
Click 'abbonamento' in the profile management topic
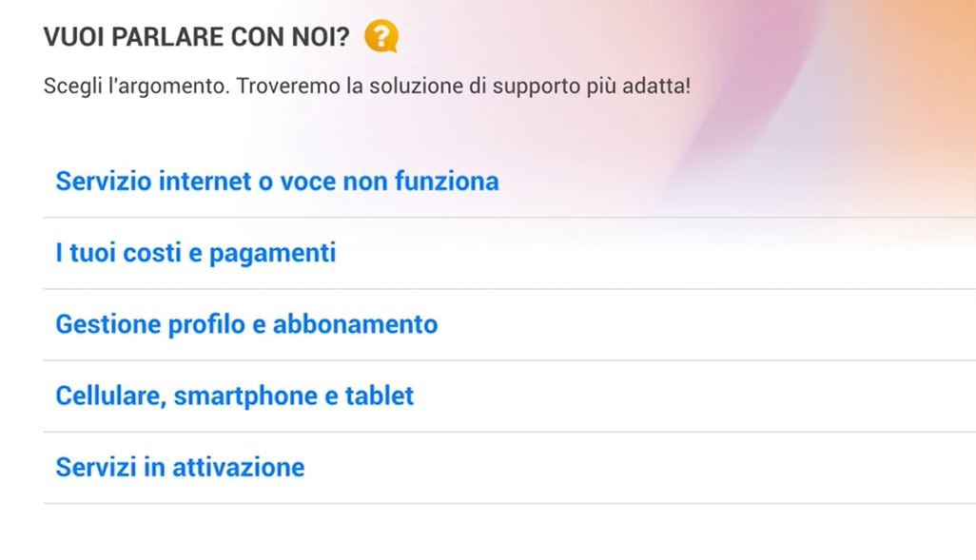pos(355,324)
